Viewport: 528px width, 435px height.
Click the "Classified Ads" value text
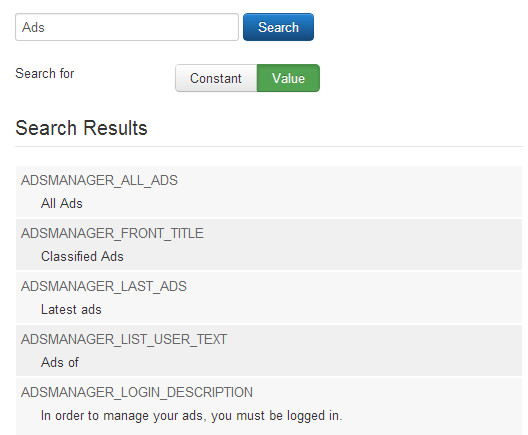point(82,256)
